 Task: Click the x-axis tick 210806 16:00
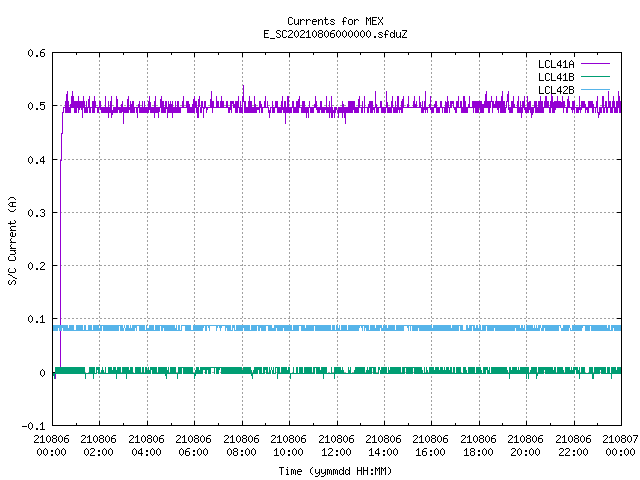(430, 446)
